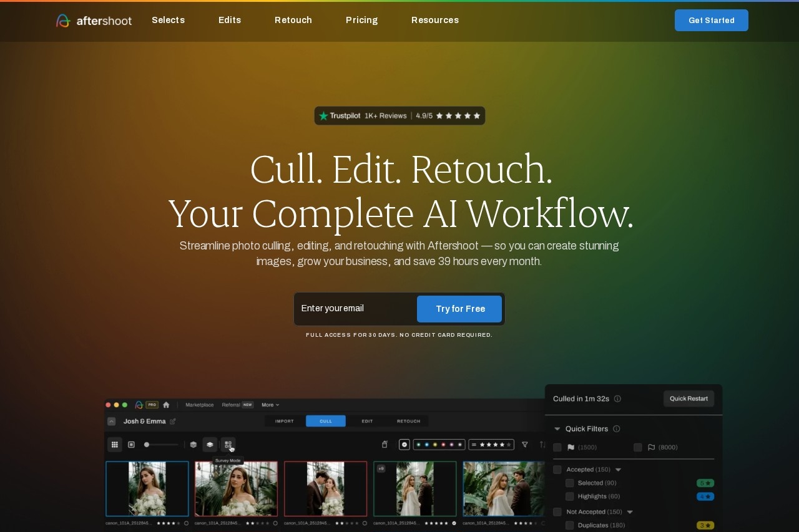Expand the More dropdown in app bar
799x532 pixels.
pyautogui.click(x=270, y=405)
